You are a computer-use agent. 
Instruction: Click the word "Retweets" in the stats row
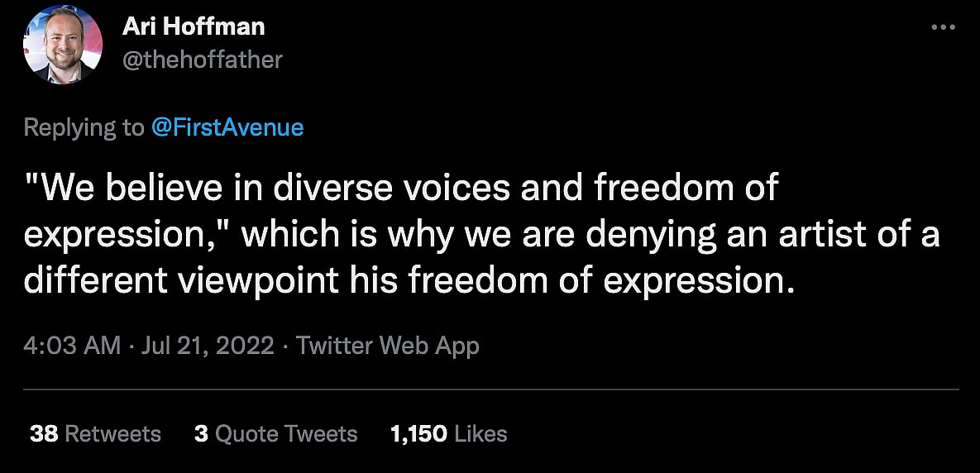point(112,433)
